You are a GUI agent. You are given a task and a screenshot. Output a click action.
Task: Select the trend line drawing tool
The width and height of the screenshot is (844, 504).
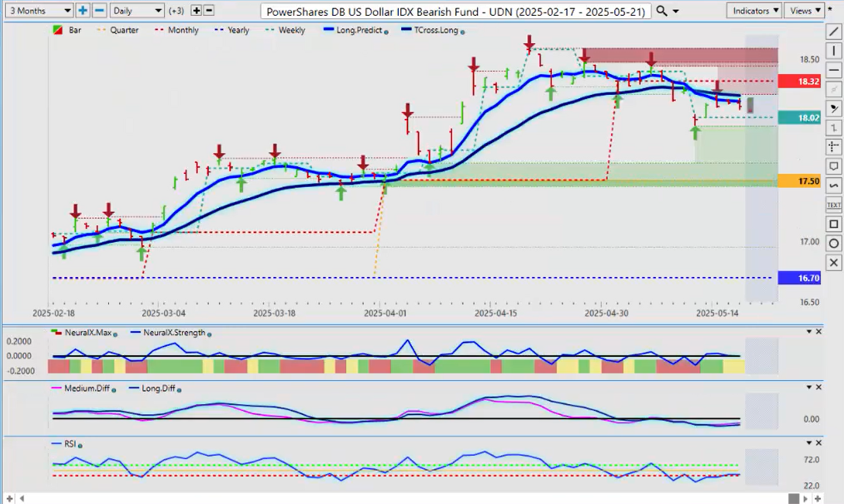click(x=833, y=32)
